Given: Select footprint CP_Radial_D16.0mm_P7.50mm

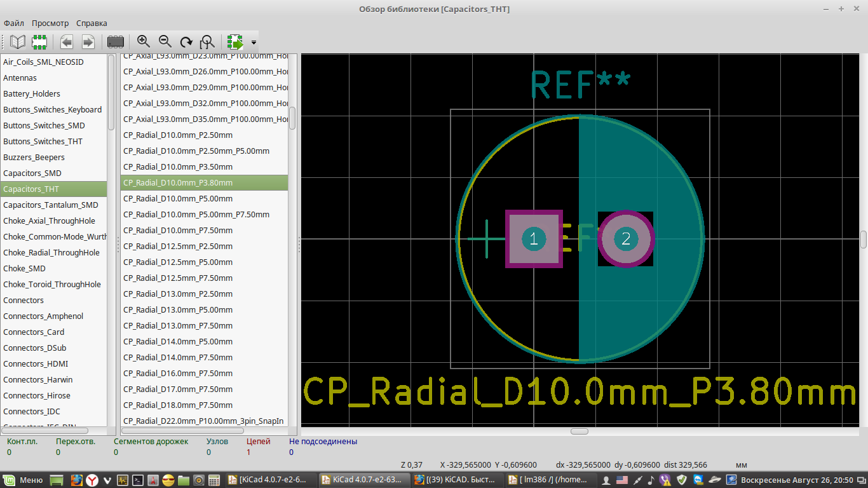Looking at the screenshot, I should [204, 373].
